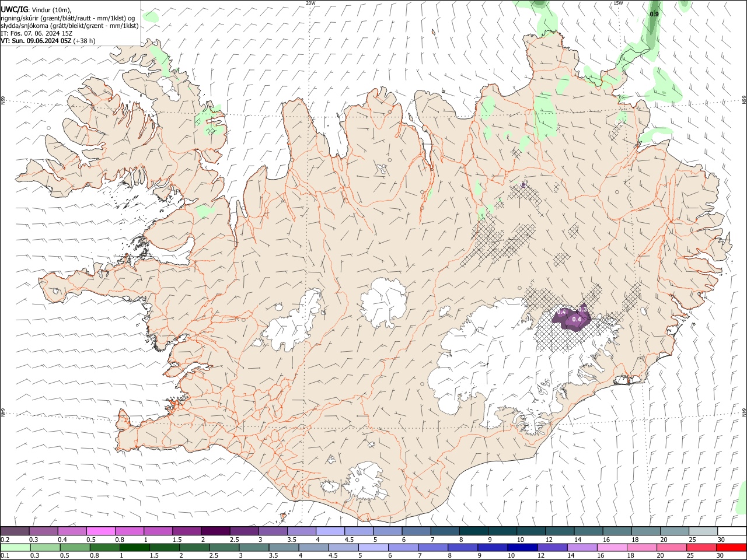This screenshot has height=560, width=747.
Task: Click the dark teal snow-scale swatch labeled 8
Action: [x=473, y=531]
